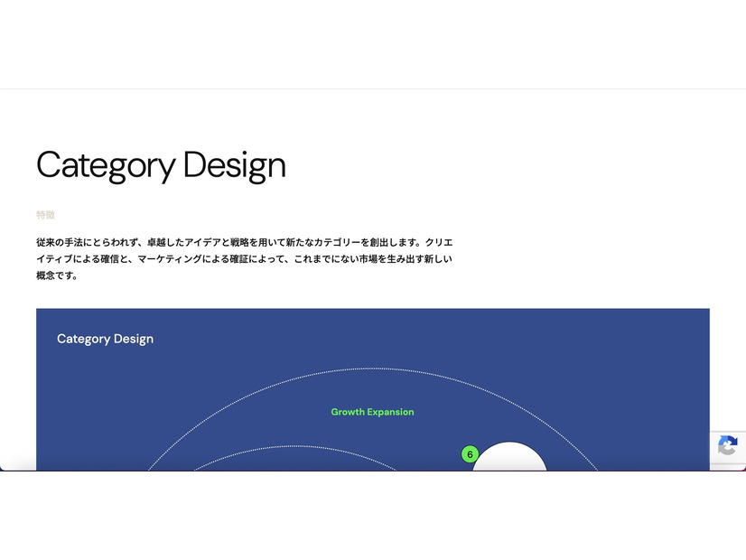Click the green Growth Expansion label
The height and width of the screenshot is (560, 746).
(372, 412)
